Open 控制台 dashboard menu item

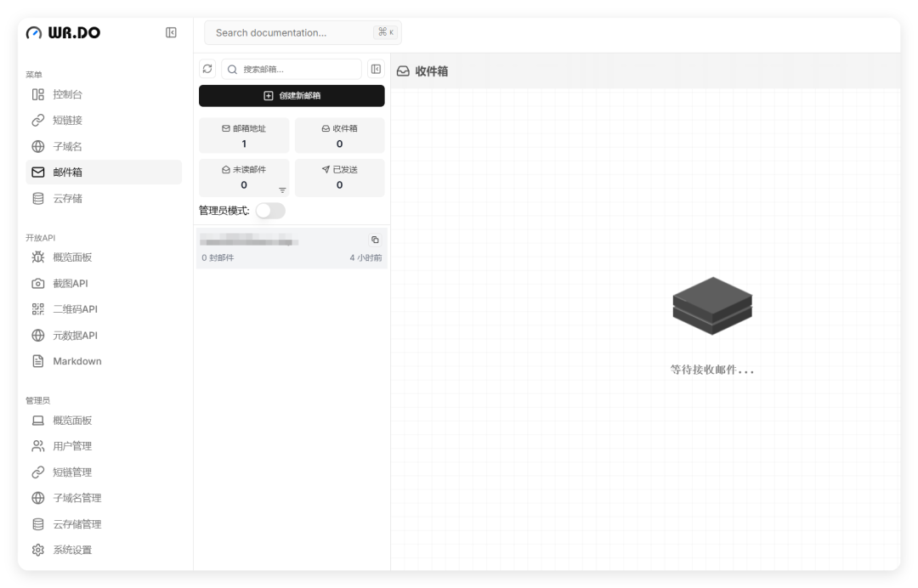[104, 94]
